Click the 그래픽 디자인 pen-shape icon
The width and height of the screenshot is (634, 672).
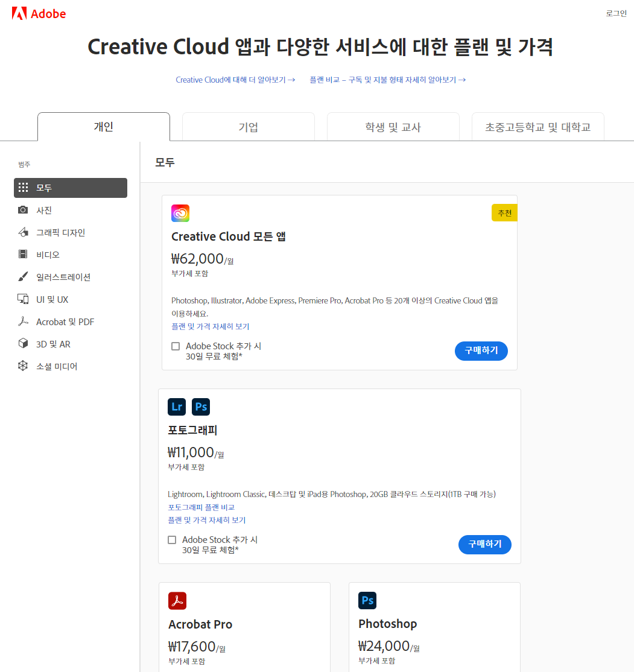tap(23, 232)
